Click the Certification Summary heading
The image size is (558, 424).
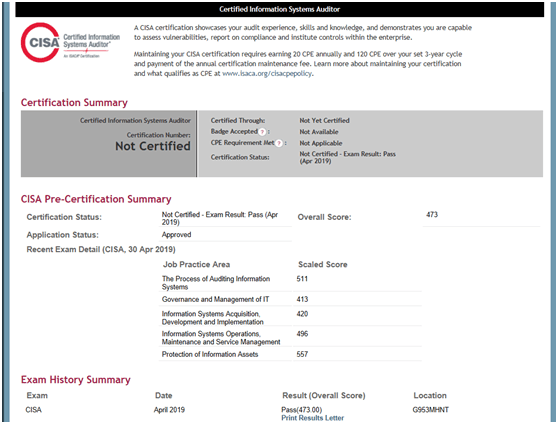coord(74,103)
